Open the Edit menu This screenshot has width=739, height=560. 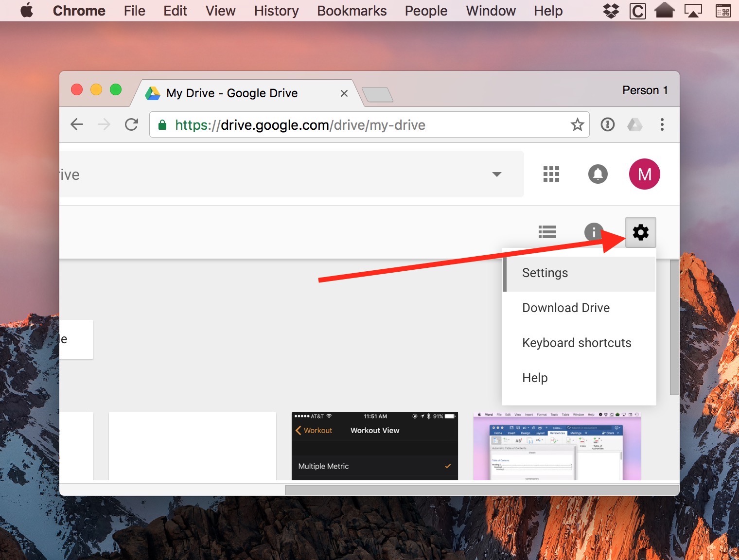point(175,11)
